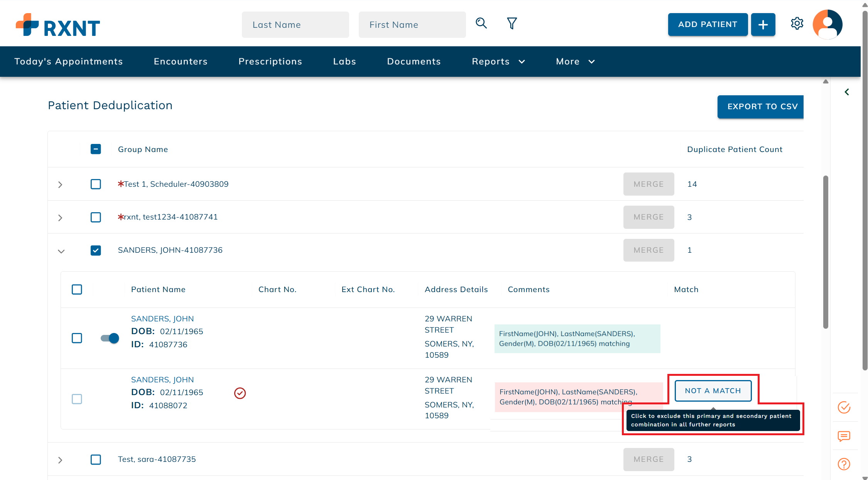868x480 pixels.
Task: Go to Prescriptions tab
Action: [270, 62]
